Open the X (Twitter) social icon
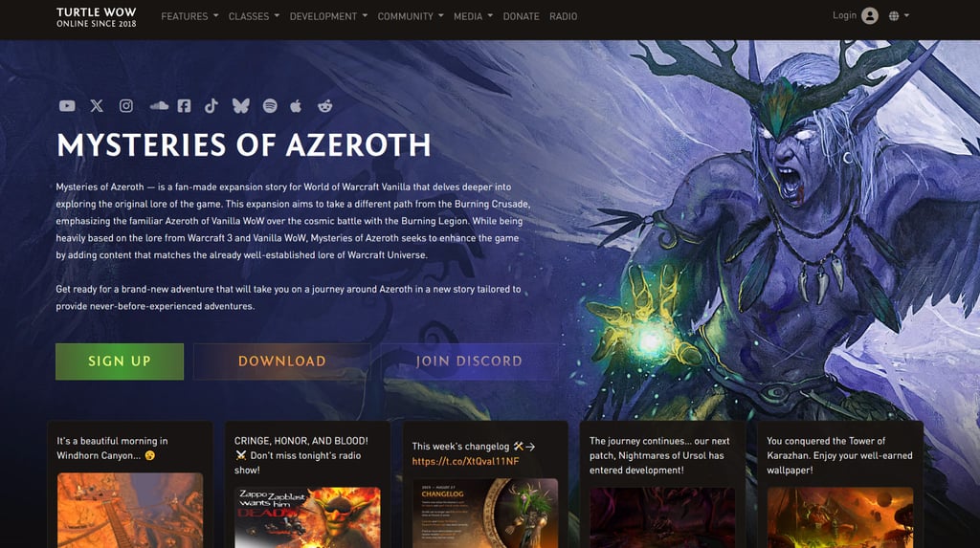 (x=97, y=105)
